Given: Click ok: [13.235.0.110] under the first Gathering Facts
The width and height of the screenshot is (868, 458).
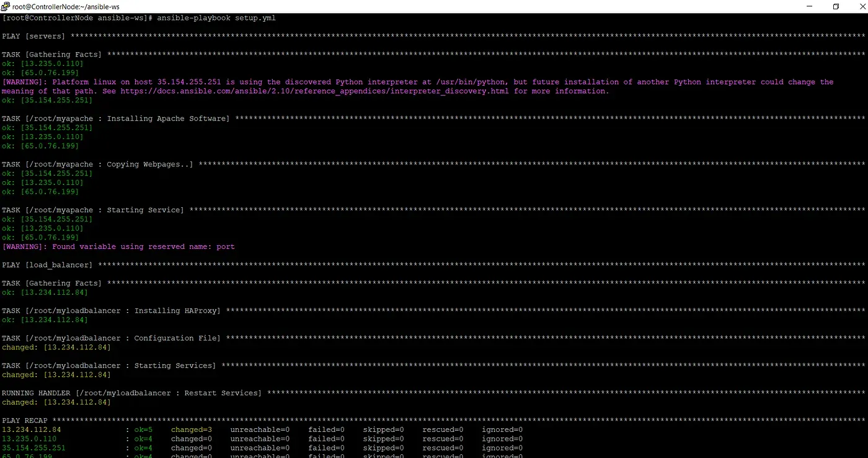Looking at the screenshot, I should click(43, 64).
